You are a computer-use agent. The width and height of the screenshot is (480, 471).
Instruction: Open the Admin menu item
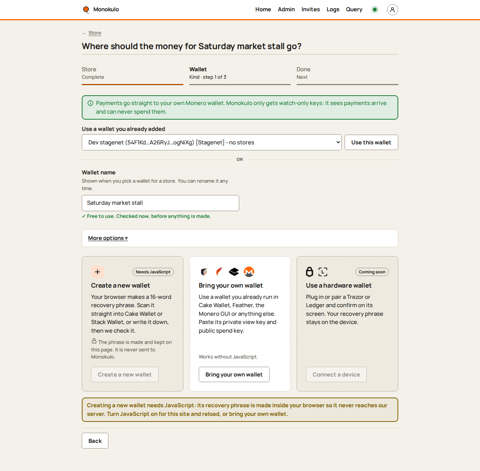tap(286, 9)
